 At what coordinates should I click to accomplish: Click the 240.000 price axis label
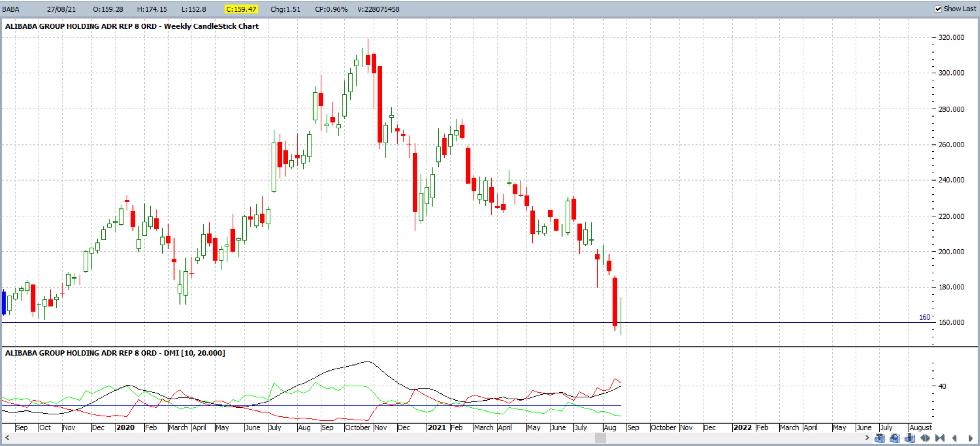point(951,180)
